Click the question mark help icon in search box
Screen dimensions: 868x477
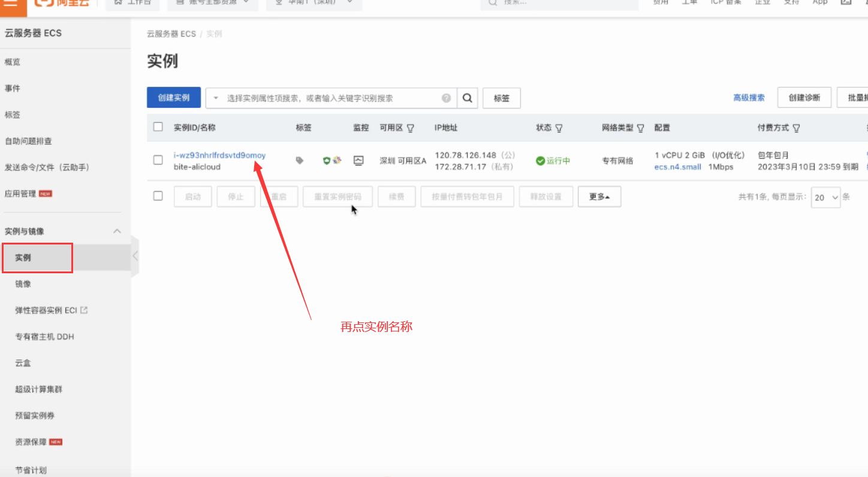446,98
